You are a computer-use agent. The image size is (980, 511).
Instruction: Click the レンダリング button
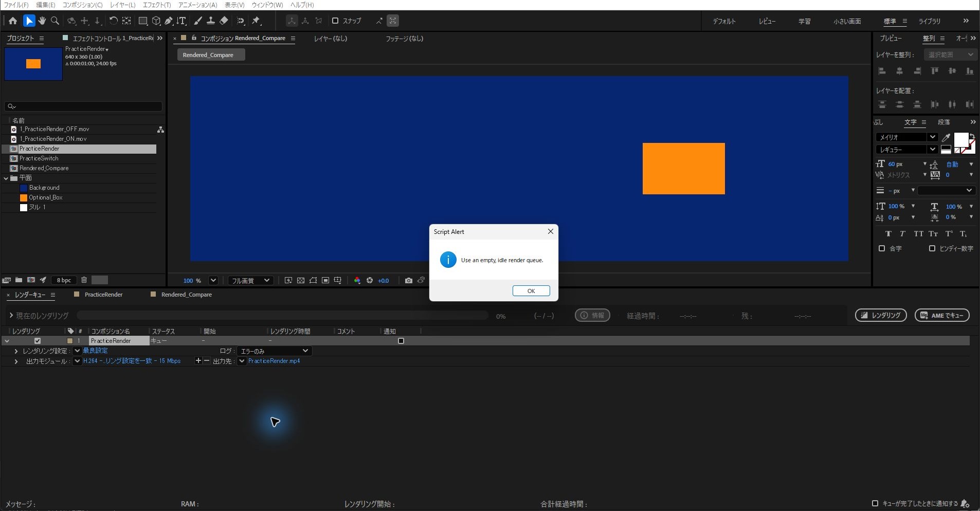click(881, 315)
